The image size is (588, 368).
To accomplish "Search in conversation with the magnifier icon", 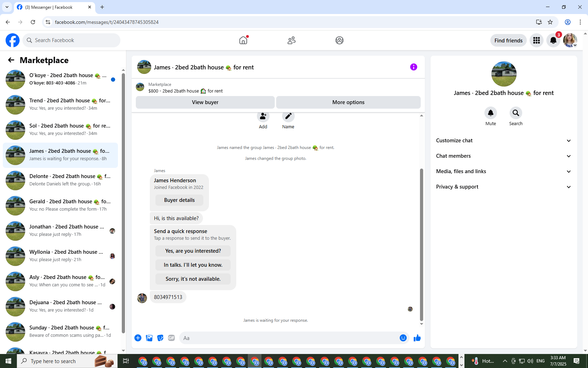I will [516, 113].
